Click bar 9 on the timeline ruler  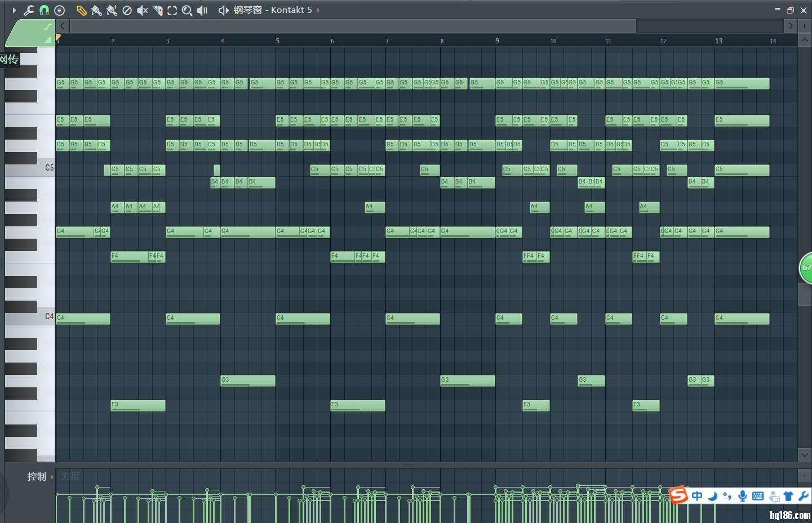(x=497, y=41)
